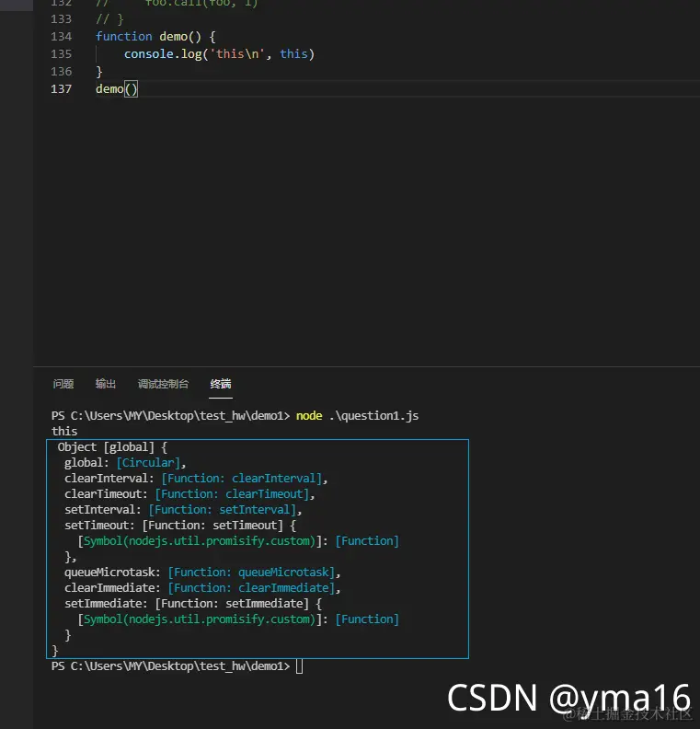
Task: Click '[Function: clearTimeout]' in the output
Action: (x=232, y=494)
